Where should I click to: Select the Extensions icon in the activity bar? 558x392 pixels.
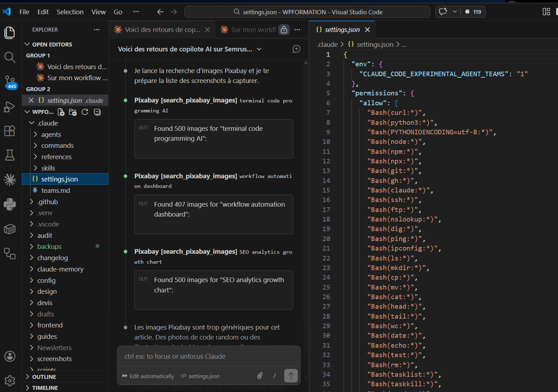click(x=10, y=131)
